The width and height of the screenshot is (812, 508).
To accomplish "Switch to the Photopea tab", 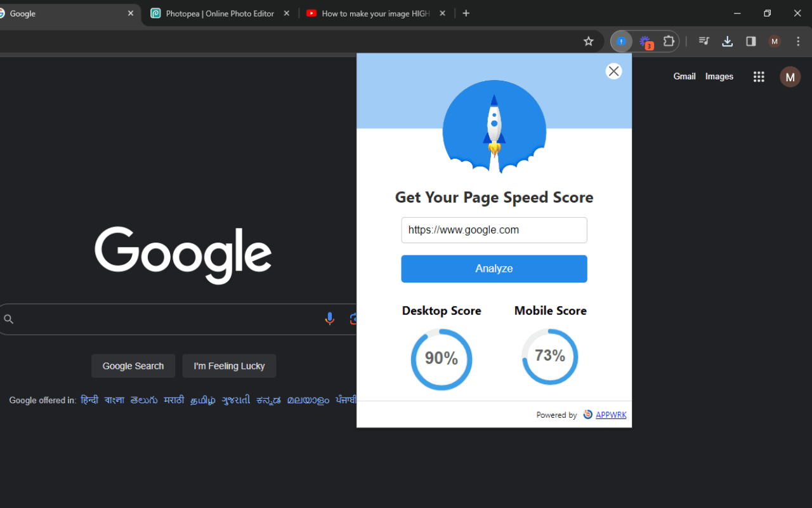I will 219,13.
